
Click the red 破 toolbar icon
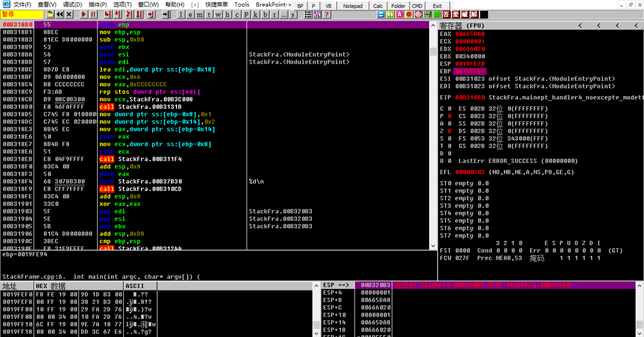pos(465,14)
